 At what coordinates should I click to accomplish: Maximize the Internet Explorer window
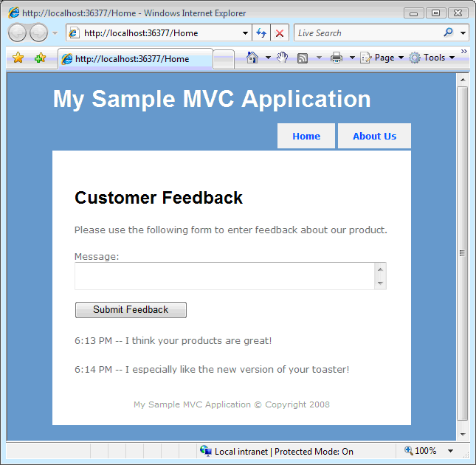coord(435,13)
